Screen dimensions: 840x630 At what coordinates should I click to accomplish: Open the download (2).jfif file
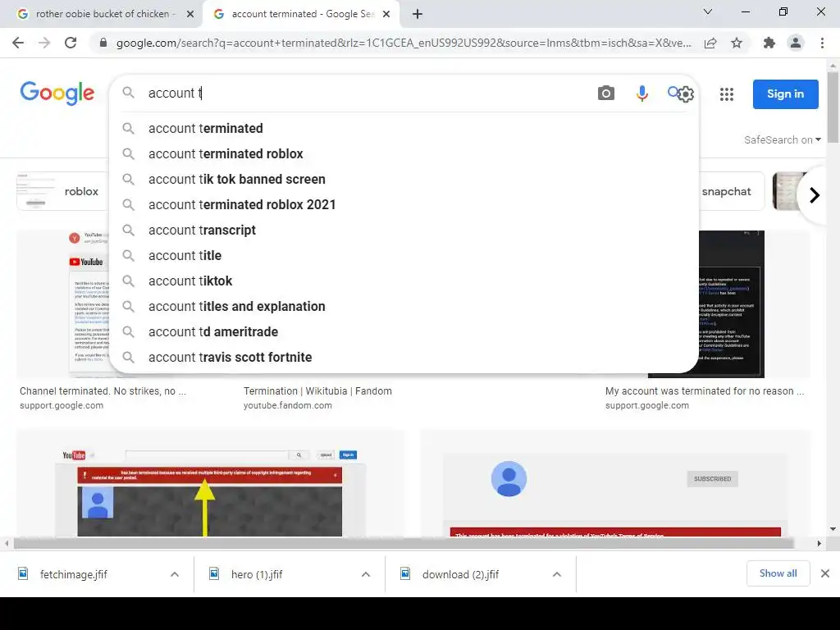pyautogui.click(x=460, y=574)
